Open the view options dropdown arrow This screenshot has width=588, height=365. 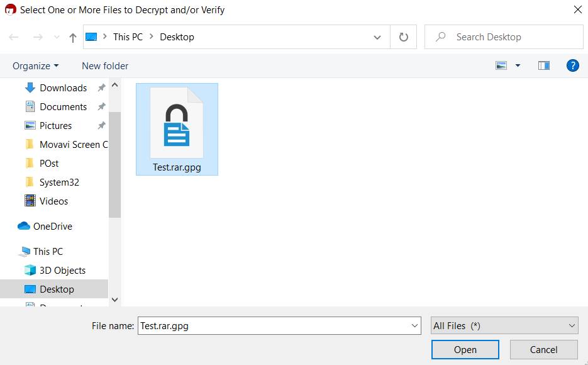pos(518,65)
